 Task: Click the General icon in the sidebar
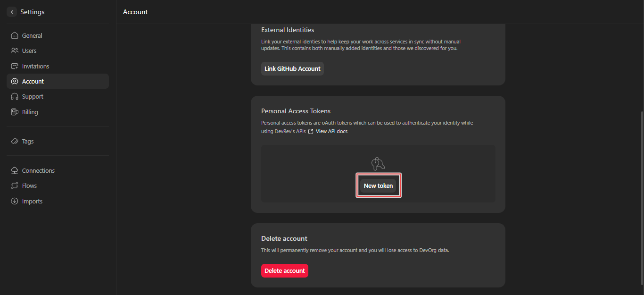click(15, 35)
